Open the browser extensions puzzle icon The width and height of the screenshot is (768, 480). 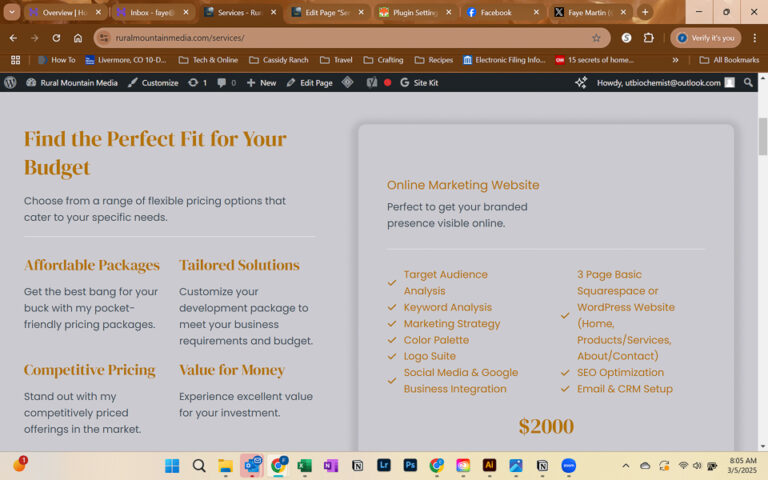(x=648, y=38)
